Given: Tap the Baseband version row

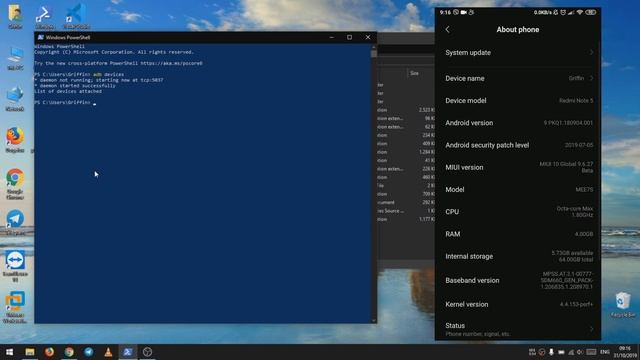Looking at the screenshot, I should point(518,280).
